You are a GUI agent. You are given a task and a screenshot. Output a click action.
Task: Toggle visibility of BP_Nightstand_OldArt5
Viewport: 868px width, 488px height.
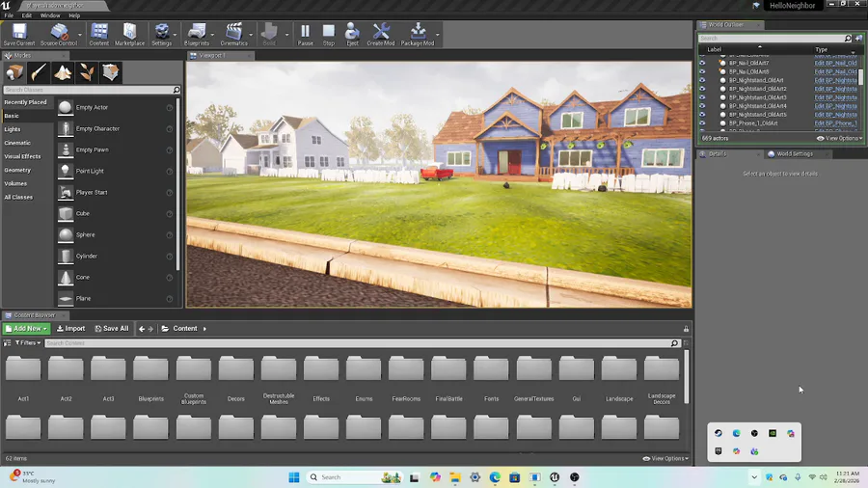point(702,115)
